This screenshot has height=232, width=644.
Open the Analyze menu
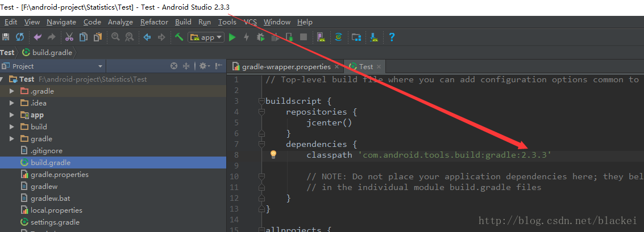[x=121, y=22]
